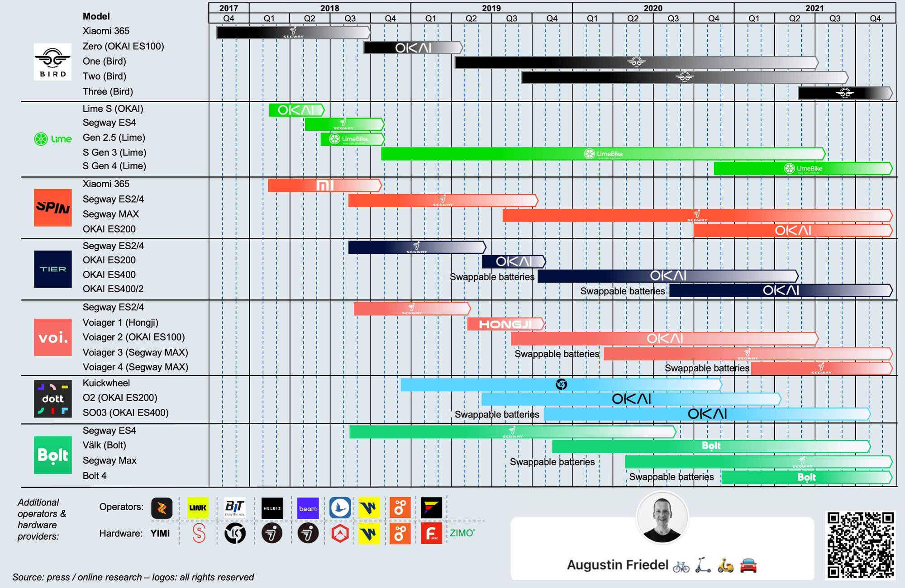Click the red car emoji beside the name
This screenshot has height=588, width=905.
(x=748, y=566)
